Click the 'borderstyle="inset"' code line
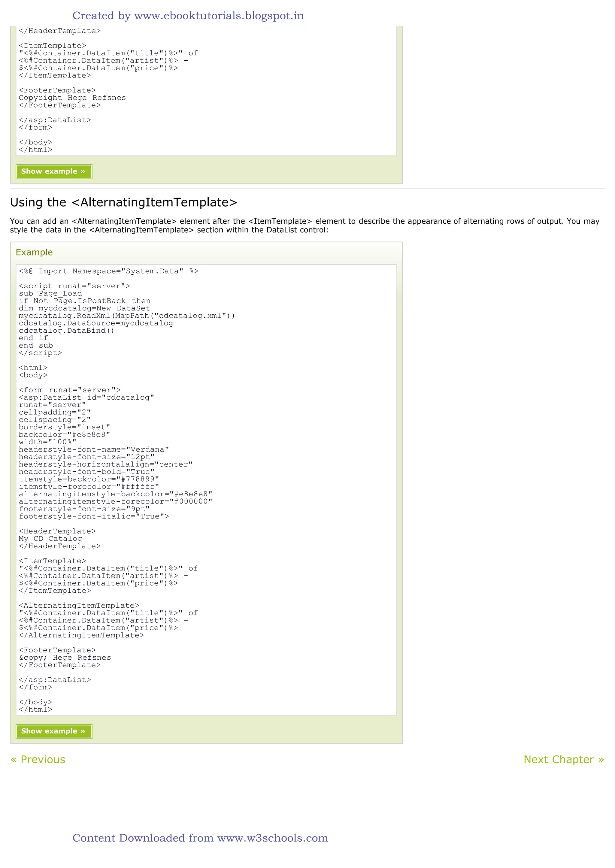This screenshot has height=868, width=615. [x=64, y=427]
